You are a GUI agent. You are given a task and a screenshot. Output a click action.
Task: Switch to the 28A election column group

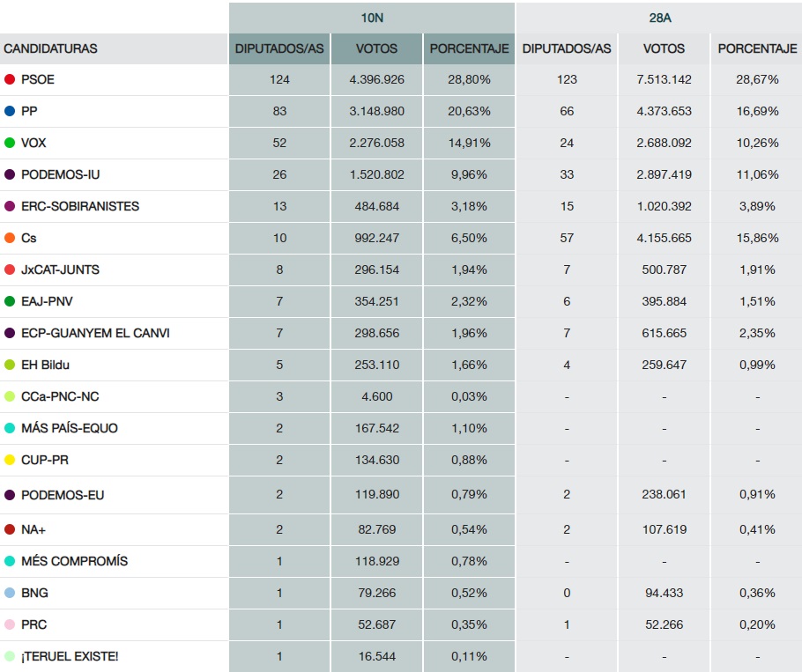(660, 18)
